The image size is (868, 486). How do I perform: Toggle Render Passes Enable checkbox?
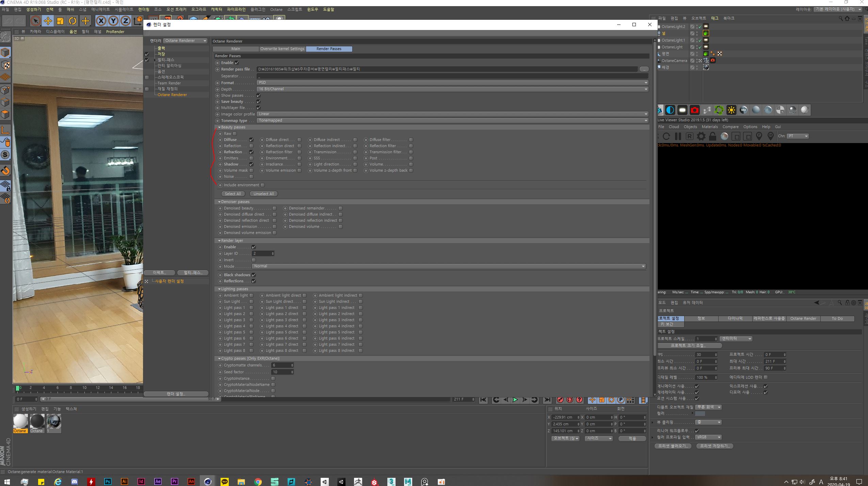237,63
